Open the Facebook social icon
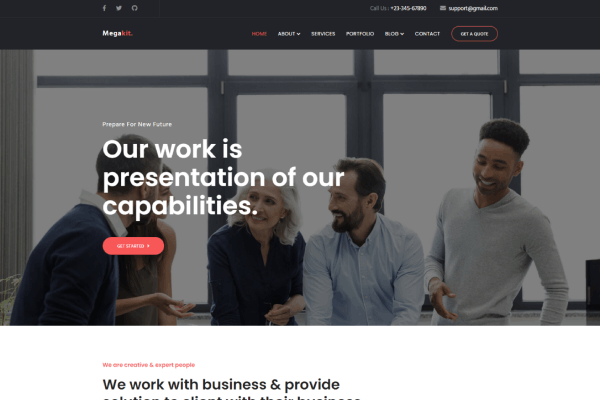This screenshot has width=600, height=400. tap(104, 8)
